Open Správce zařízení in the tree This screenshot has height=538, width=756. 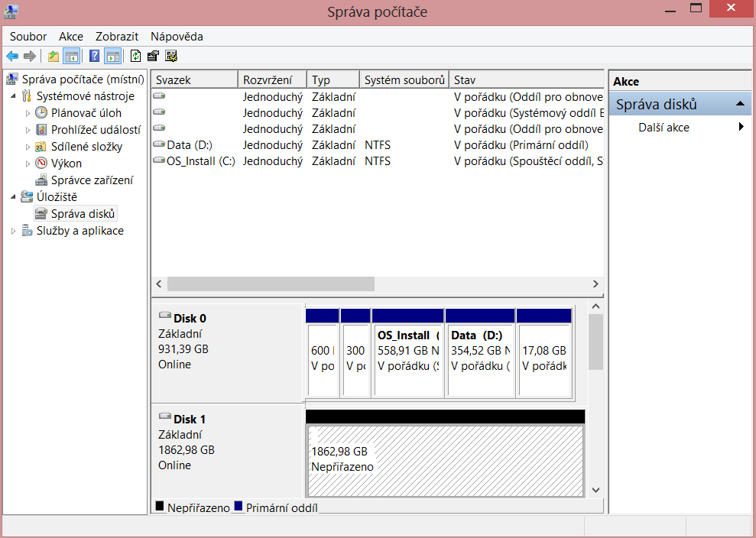[x=92, y=180]
